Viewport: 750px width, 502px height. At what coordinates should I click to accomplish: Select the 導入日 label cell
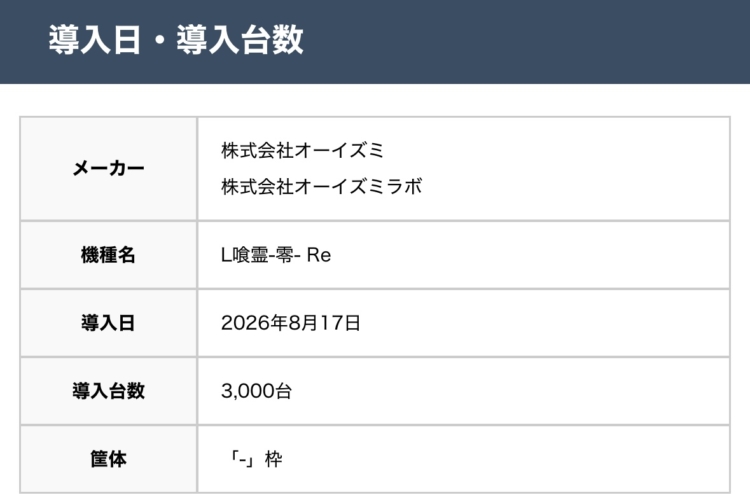pyautogui.click(x=109, y=323)
